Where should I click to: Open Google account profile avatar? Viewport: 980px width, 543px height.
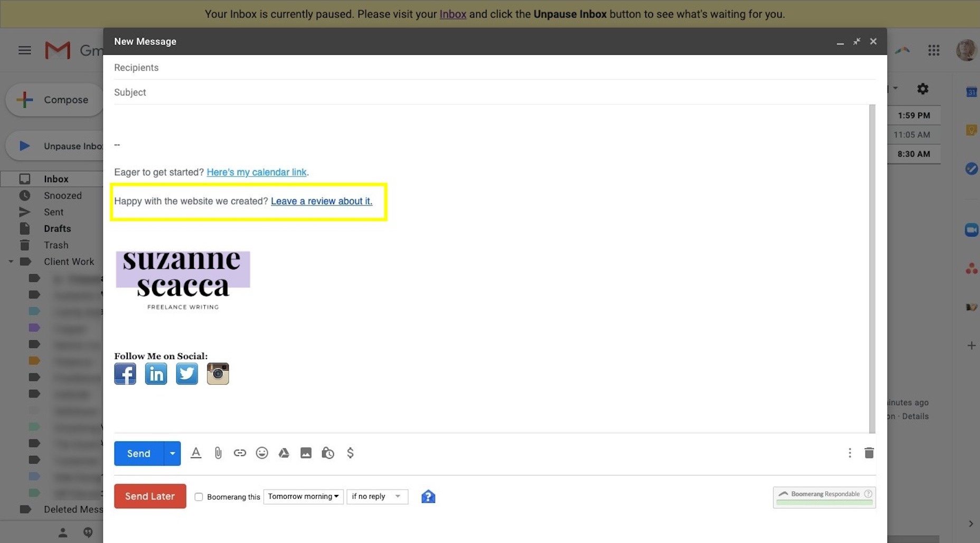(x=967, y=50)
